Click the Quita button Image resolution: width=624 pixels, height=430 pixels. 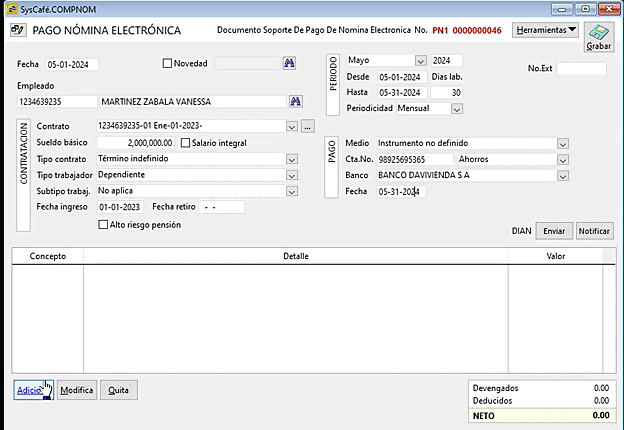119,390
